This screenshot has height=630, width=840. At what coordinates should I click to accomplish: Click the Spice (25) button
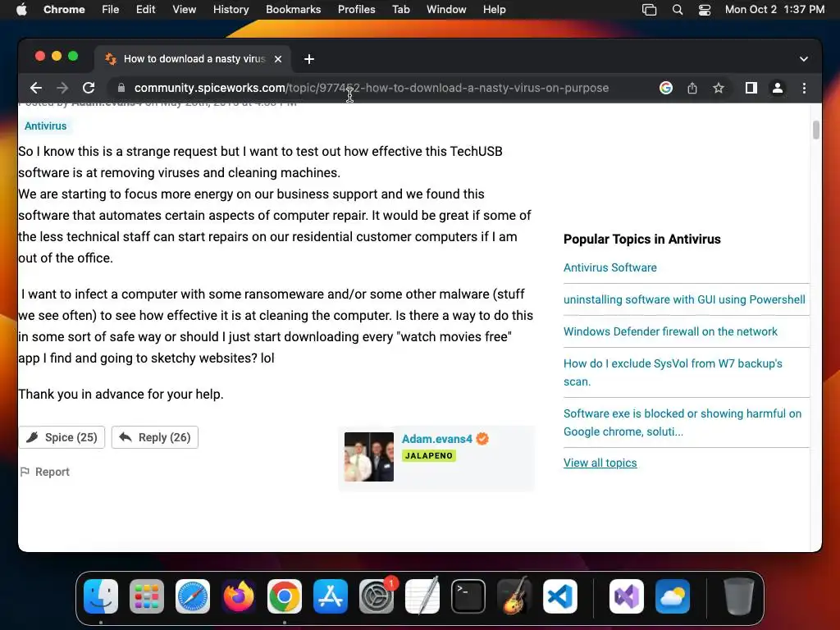coord(62,437)
